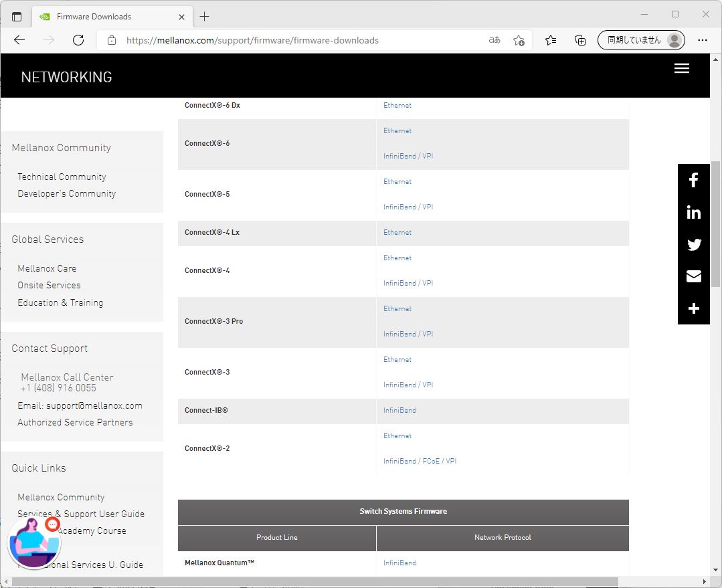722x588 pixels.
Task: Reload the current page
Action: click(78, 40)
